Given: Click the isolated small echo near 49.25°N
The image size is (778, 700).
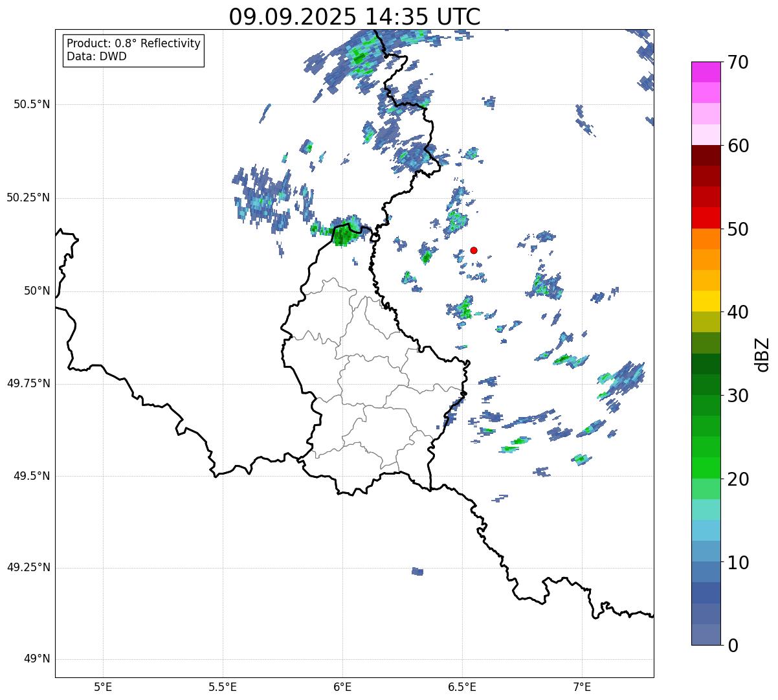Looking at the screenshot, I should [x=417, y=571].
